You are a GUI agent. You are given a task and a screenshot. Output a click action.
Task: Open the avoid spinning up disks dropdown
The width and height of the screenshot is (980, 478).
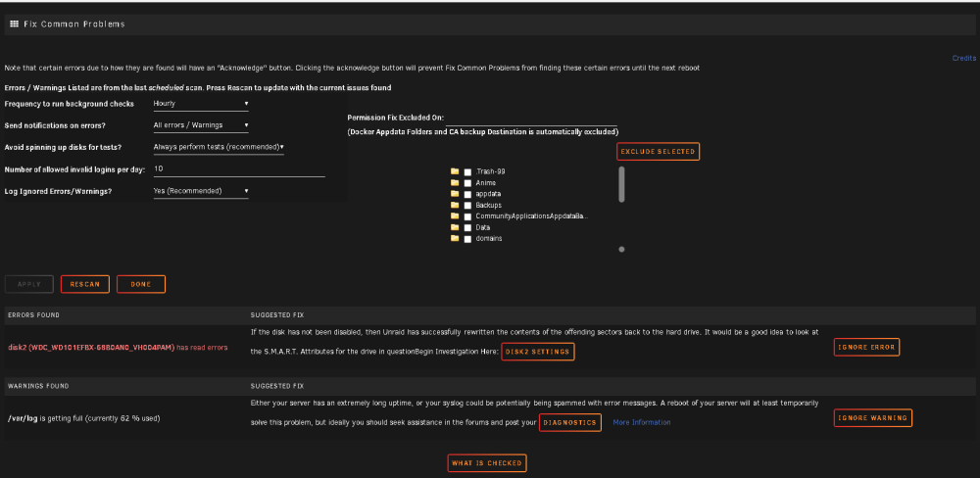(x=219, y=147)
